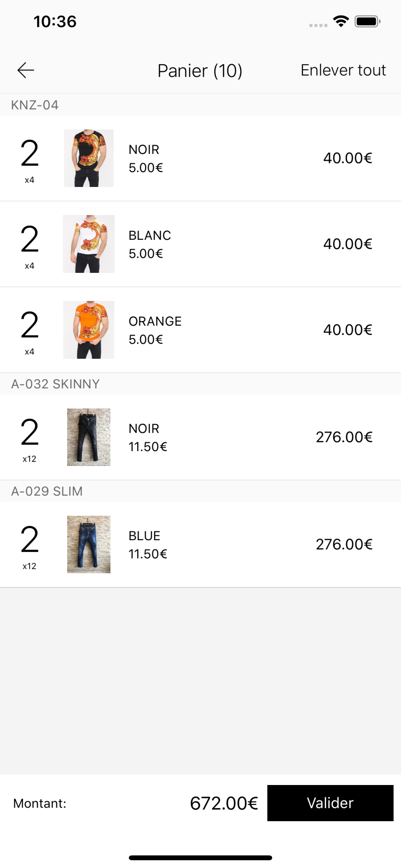The height and width of the screenshot is (868, 401).
Task: Tap the battery status icon
Action: pyautogui.click(x=367, y=22)
